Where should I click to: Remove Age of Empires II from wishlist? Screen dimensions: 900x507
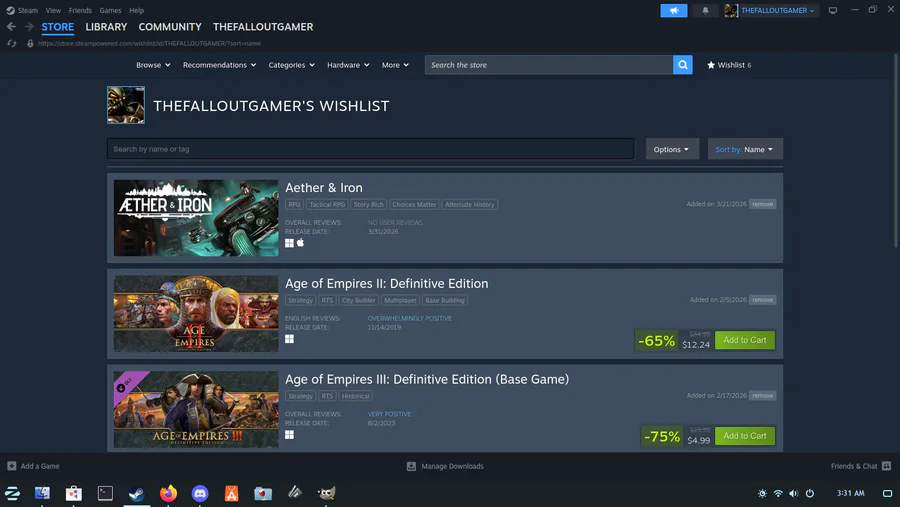[762, 300]
